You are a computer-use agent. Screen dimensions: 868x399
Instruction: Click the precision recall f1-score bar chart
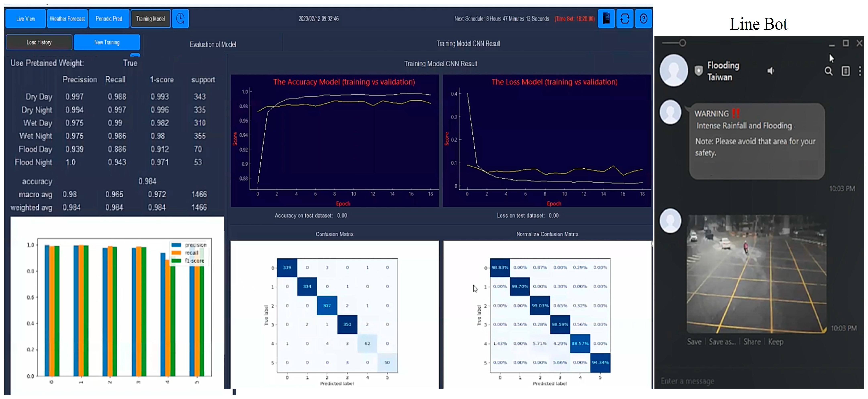(x=117, y=305)
